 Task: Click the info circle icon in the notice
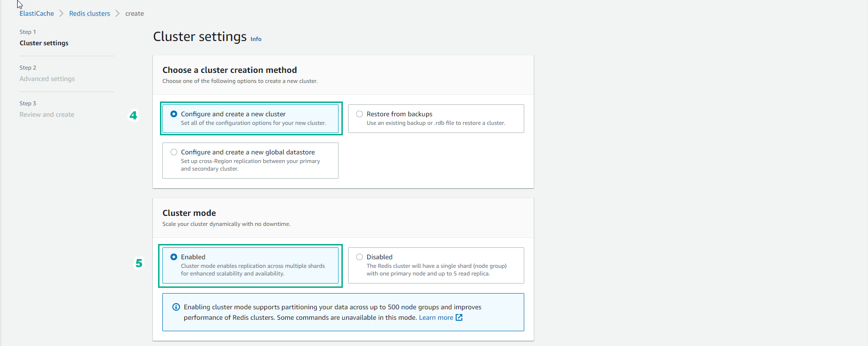[176, 307]
